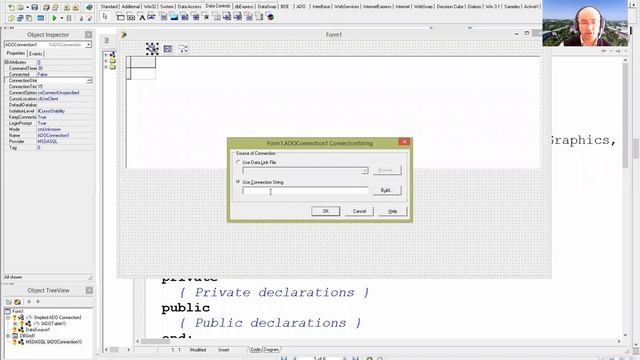Close the Object TreeView panel
The width and height of the screenshot is (640, 360).
(x=89, y=290)
